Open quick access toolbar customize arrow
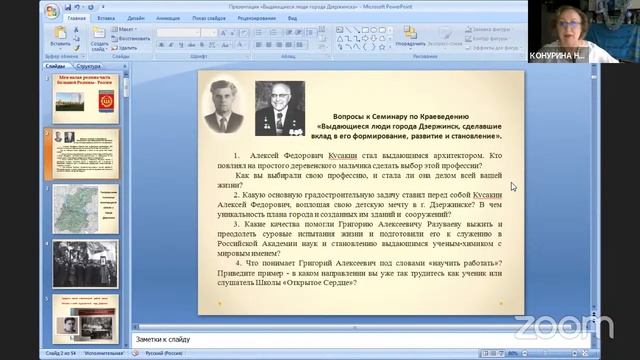 [x=103, y=7]
